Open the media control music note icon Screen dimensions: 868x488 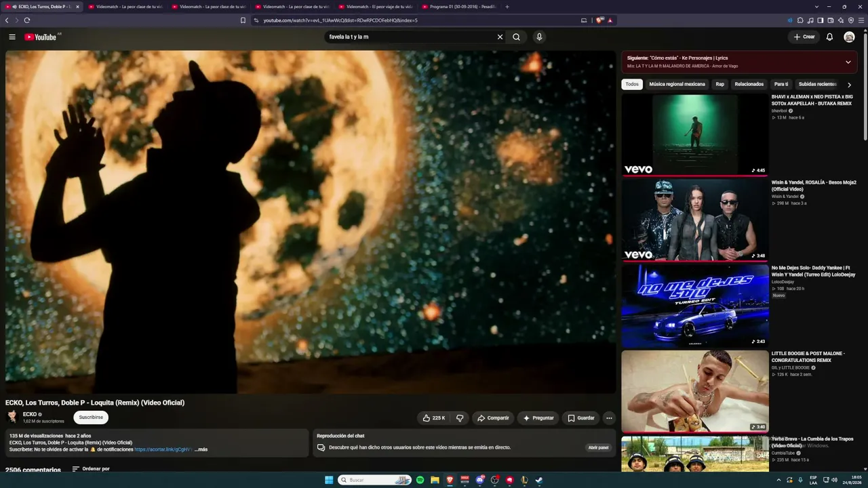tap(810, 20)
